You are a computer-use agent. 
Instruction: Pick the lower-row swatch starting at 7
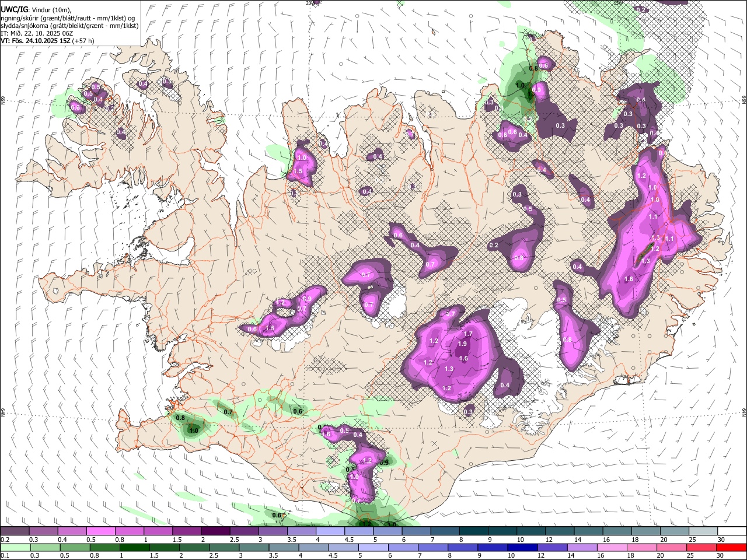[432, 547]
